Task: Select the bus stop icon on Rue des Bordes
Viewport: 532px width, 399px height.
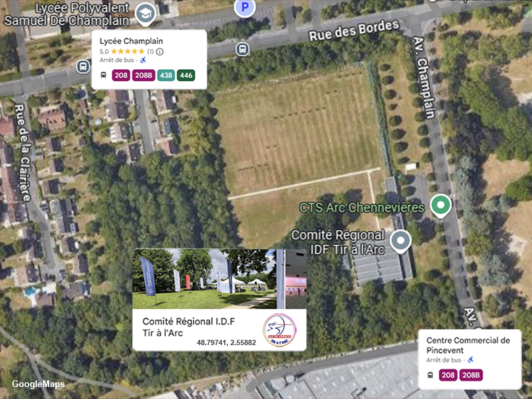Action: tap(242, 49)
